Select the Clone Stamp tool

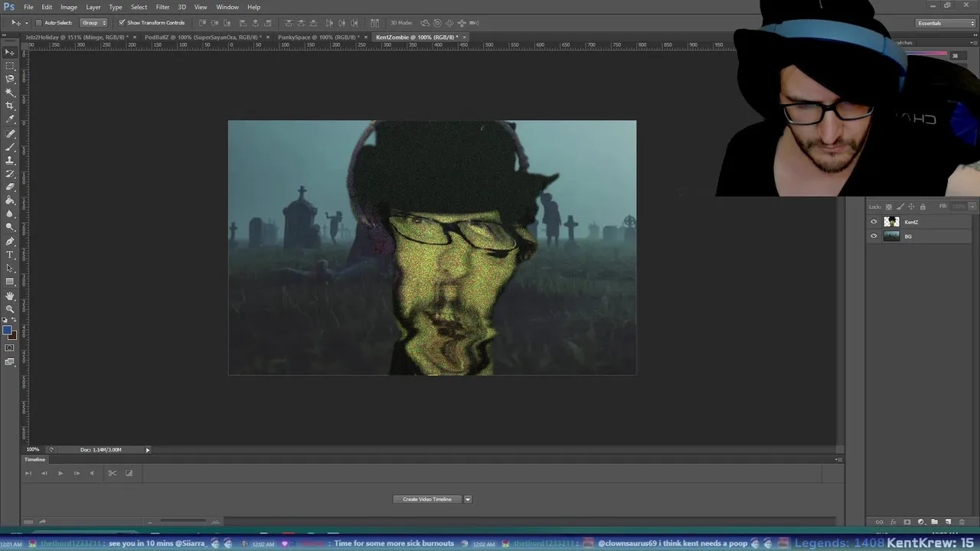[x=10, y=161]
